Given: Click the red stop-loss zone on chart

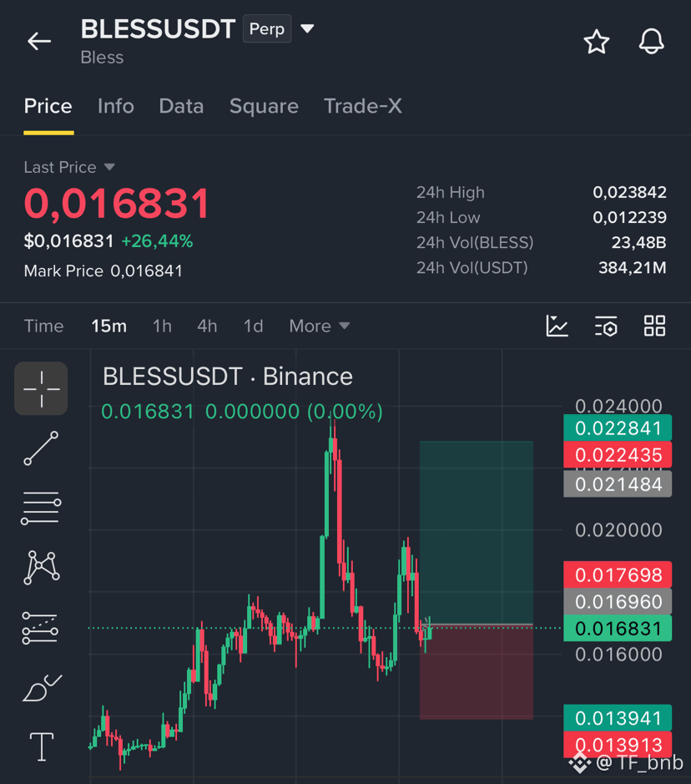Looking at the screenshot, I should [477, 672].
